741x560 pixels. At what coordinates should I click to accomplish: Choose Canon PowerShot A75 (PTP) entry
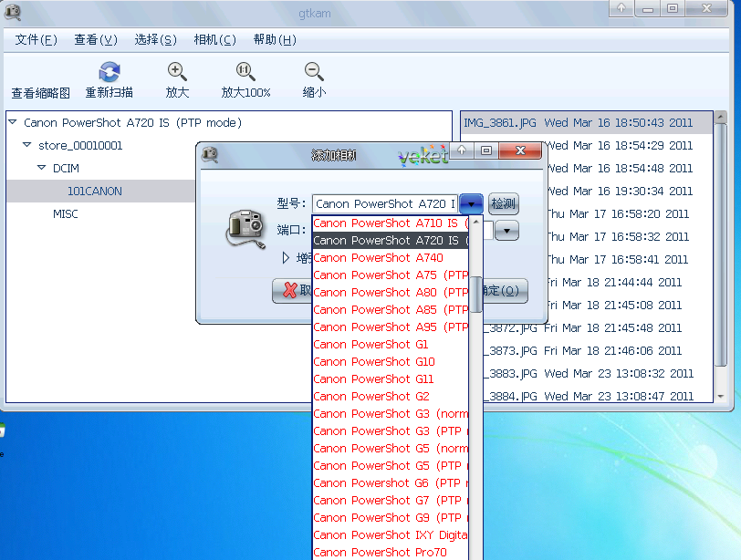(391, 275)
